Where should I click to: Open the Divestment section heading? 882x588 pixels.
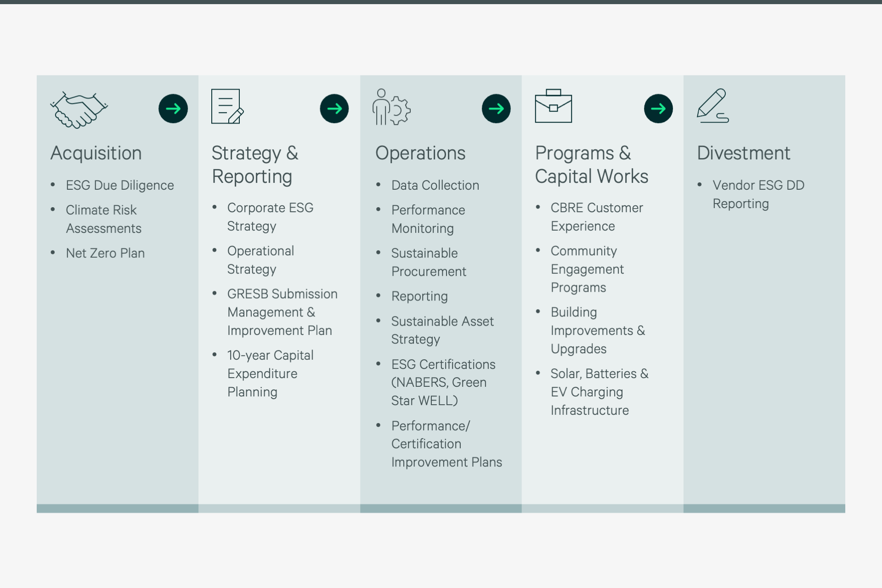tap(743, 153)
